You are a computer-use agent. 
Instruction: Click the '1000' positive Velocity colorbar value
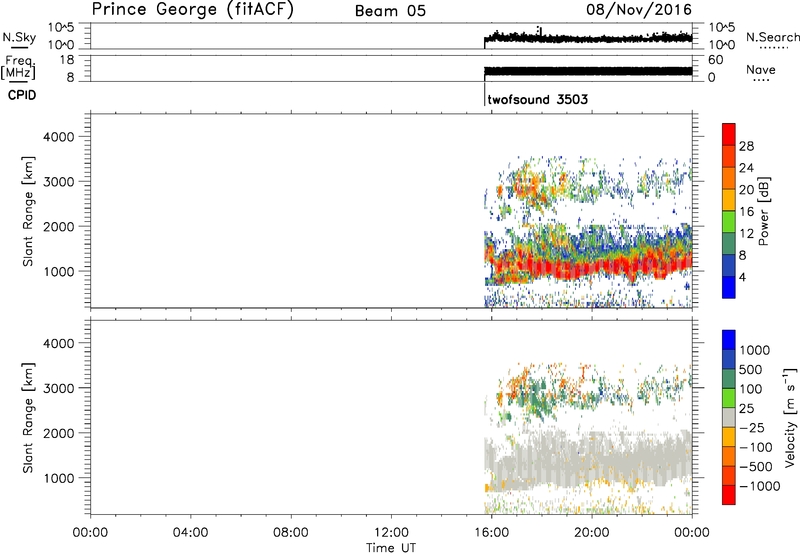coord(755,350)
